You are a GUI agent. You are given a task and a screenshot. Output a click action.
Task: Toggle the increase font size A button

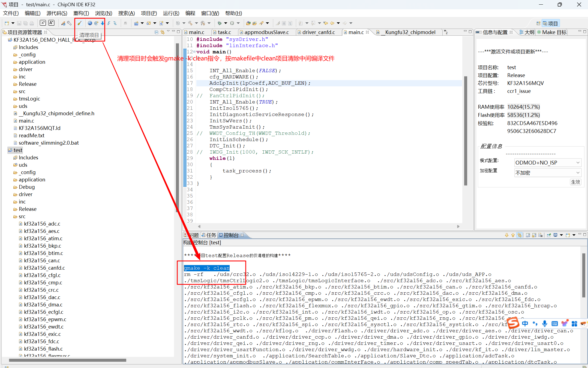[x=51, y=23]
